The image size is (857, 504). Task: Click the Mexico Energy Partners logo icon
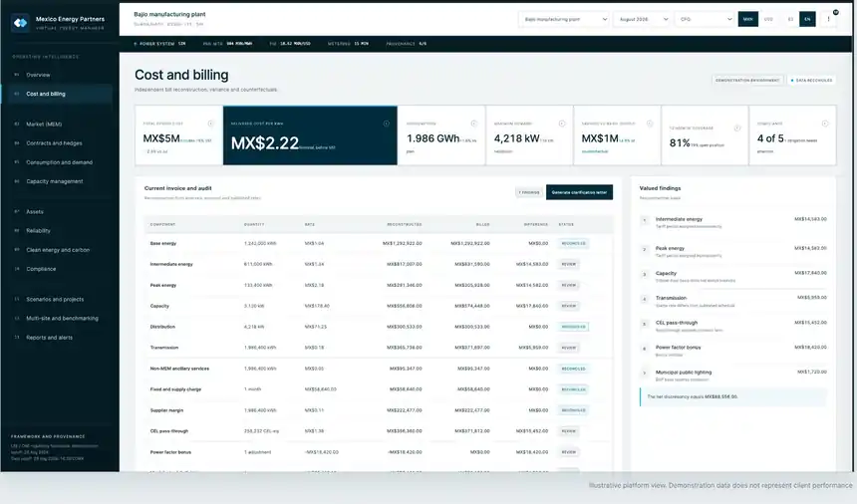coord(20,23)
